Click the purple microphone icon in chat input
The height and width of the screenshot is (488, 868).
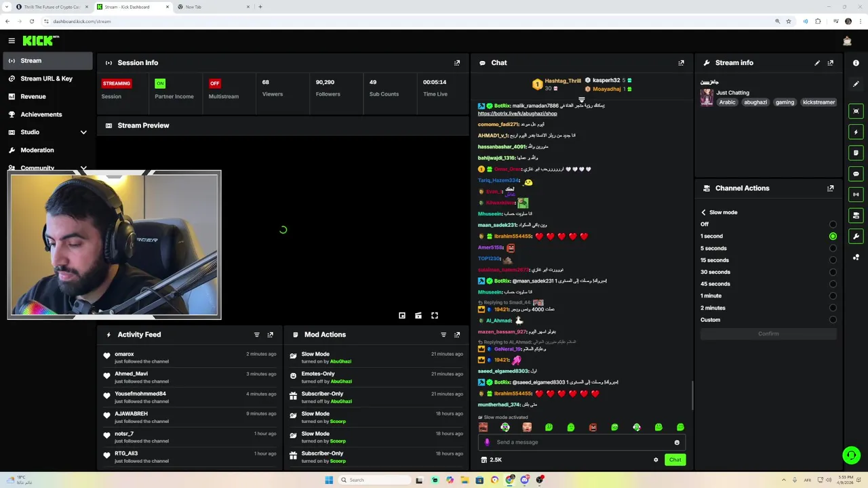click(x=487, y=443)
